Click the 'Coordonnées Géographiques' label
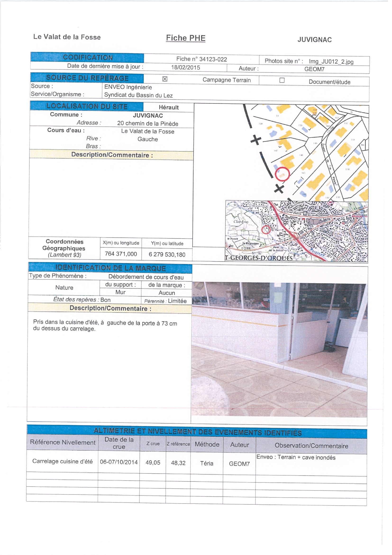Viewport: 392px width, 555px height. point(64,245)
